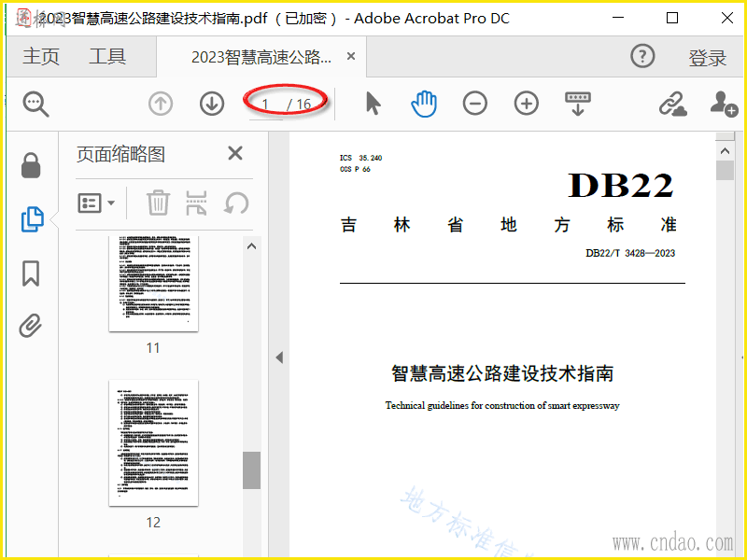Rotate pages with the rotate icon

click(236, 203)
